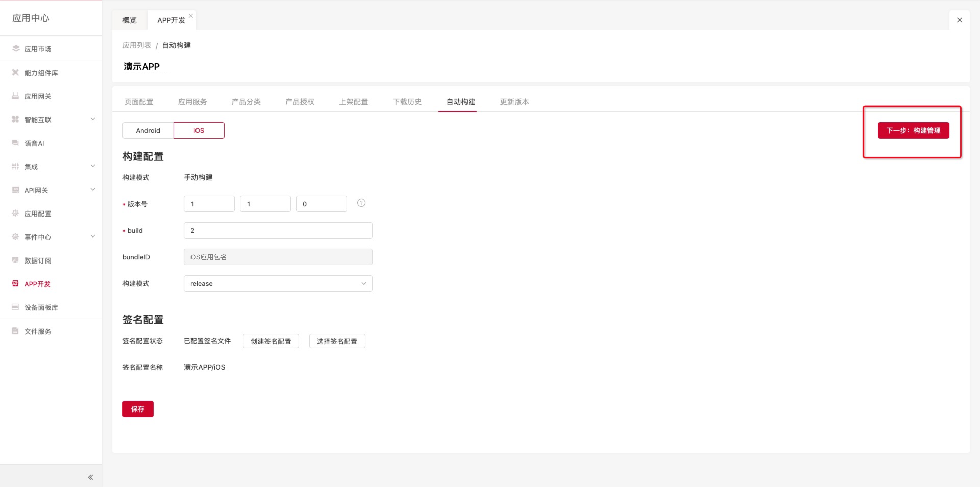Switch platform to Android
Viewport: 980px width, 487px height.
tap(148, 130)
